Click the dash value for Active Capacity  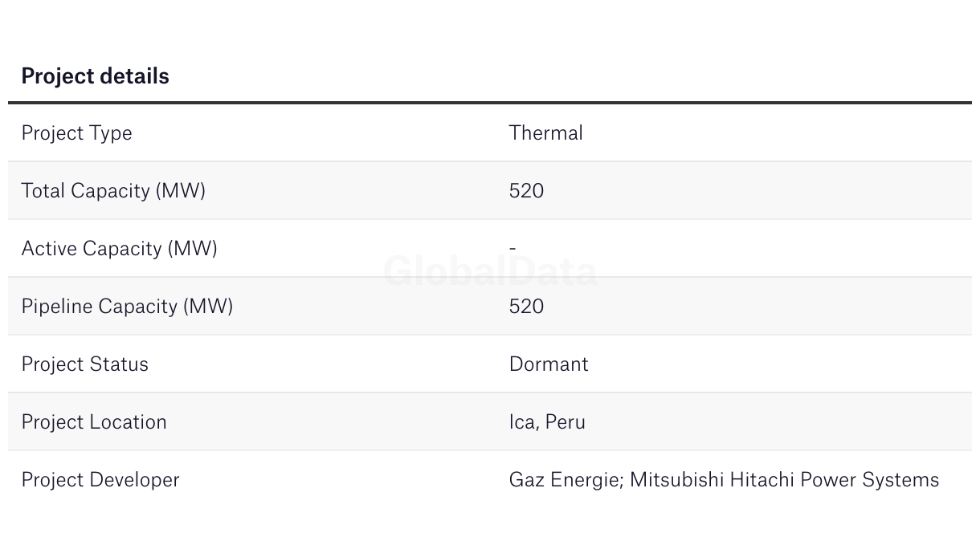tap(512, 249)
